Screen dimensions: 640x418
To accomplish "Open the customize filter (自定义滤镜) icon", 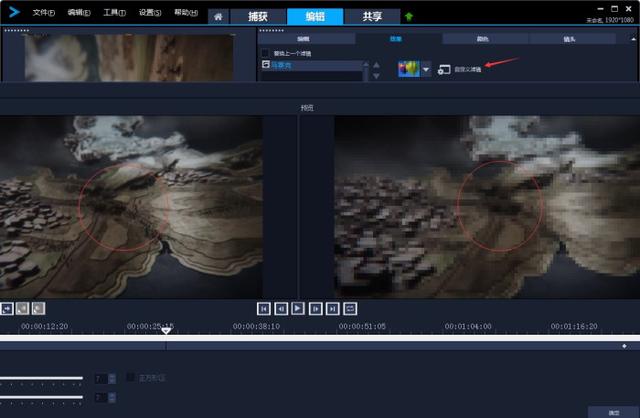I will pyautogui.click(x=444, y=70).
